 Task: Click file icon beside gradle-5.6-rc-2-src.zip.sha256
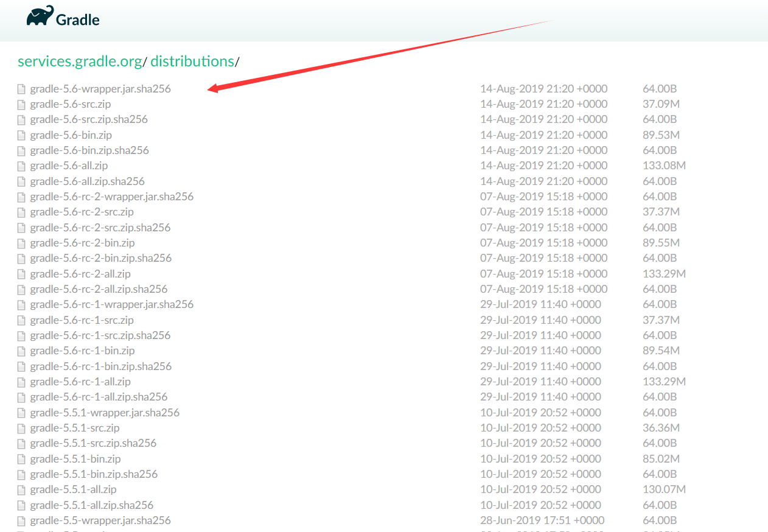click(21, 228)
